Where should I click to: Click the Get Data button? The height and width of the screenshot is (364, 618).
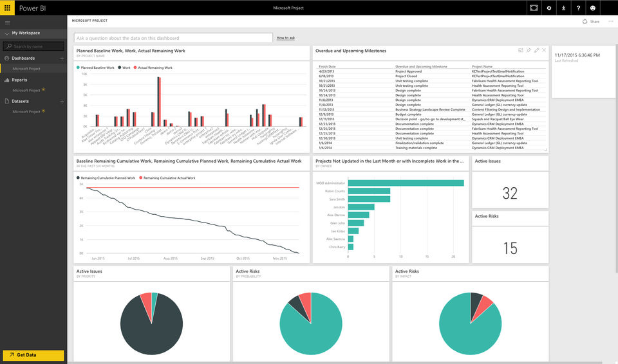[x=33, y=355]
